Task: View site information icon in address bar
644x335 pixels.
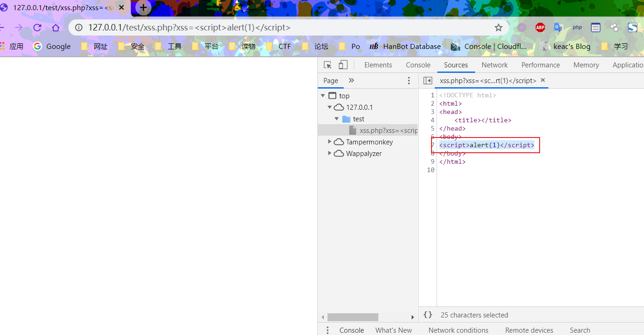Action: click(79, 28)
